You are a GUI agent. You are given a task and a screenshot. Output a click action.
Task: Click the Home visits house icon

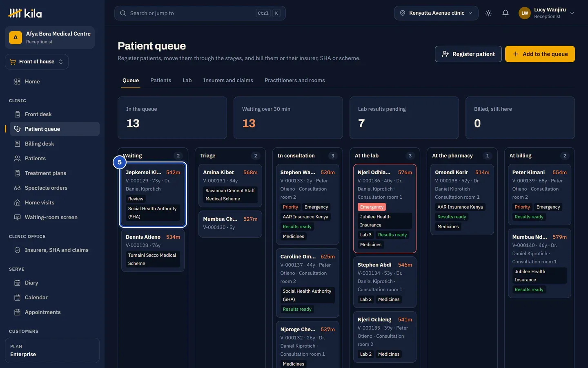(x=17, y=202)
